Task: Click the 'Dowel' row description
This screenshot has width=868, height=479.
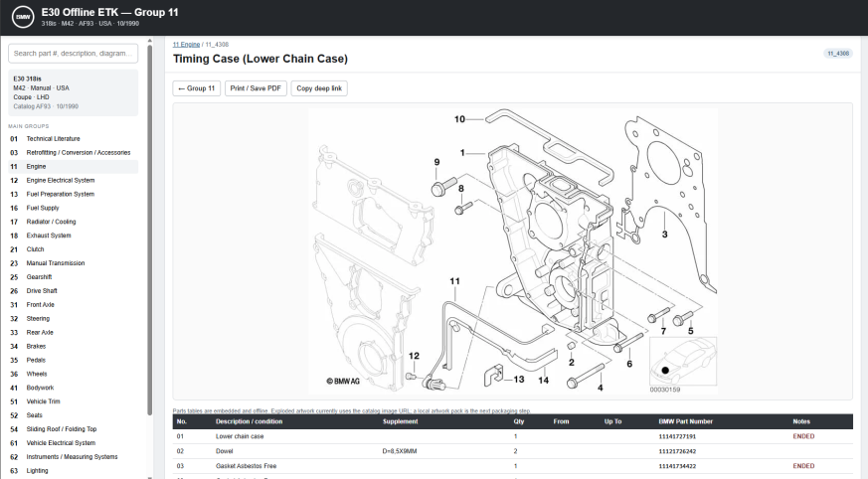Action: click(224, 451)
